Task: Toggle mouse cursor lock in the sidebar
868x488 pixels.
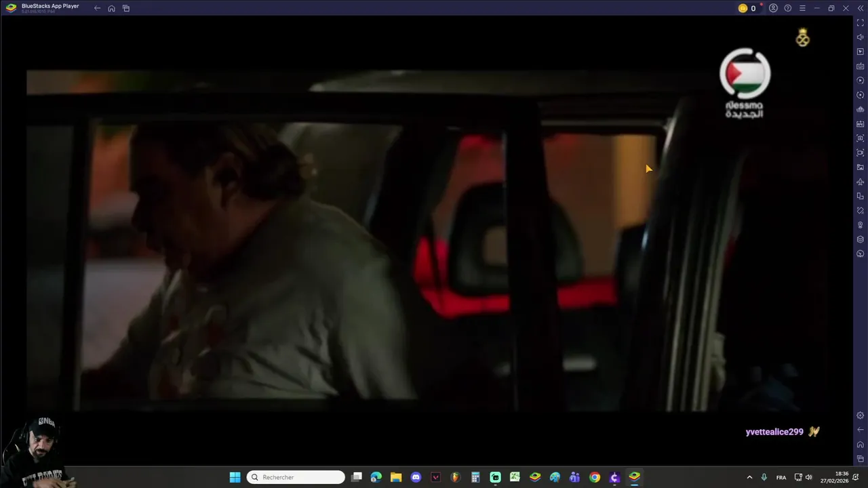Action: pyautogui.click(x=861, y=52)
